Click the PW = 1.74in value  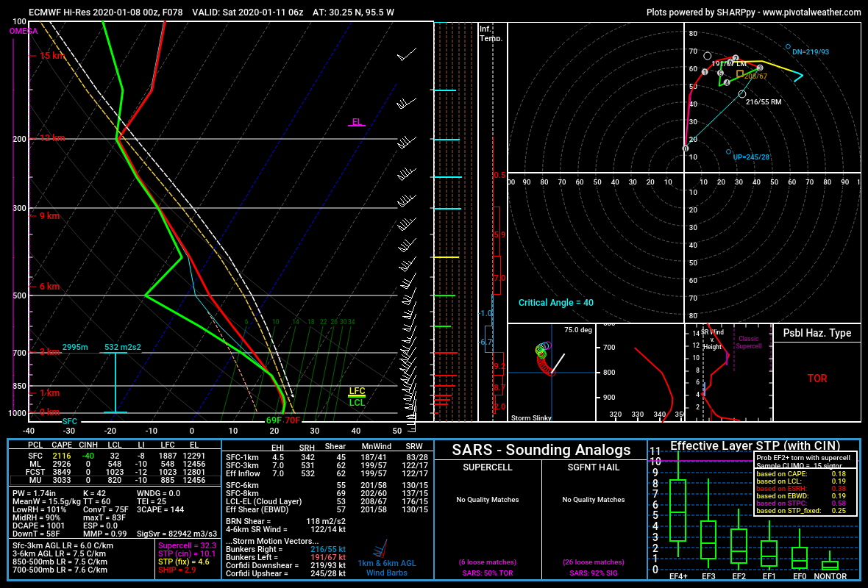[34, 493]
